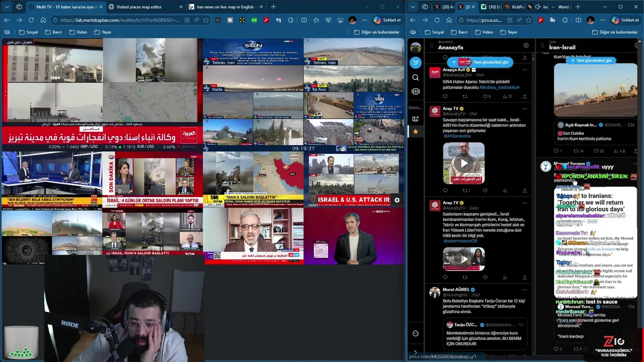Screen dimensions: 644x362
Task: Open extensions puzzle icon in right browser
Action: click(x=565, y=20)
